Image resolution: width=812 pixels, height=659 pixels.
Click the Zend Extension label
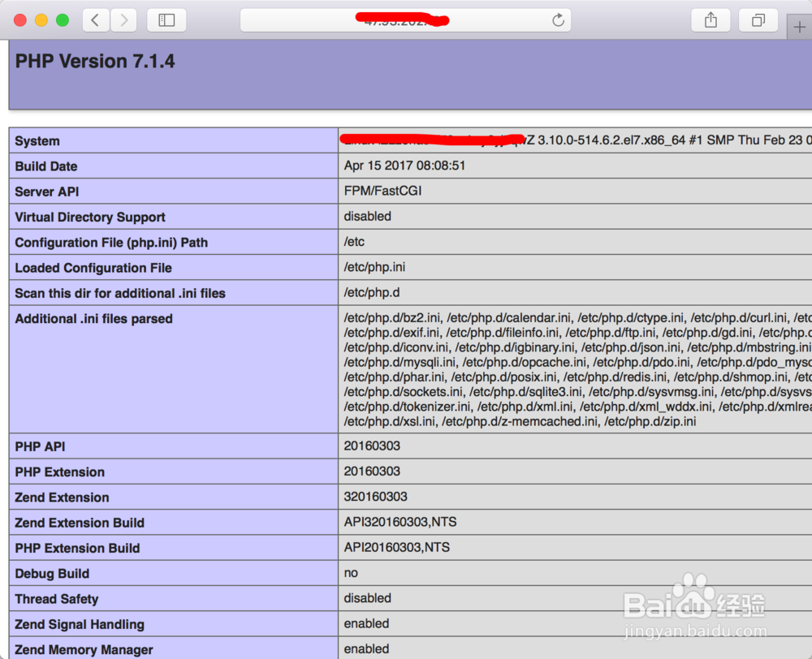click(62, 497)
